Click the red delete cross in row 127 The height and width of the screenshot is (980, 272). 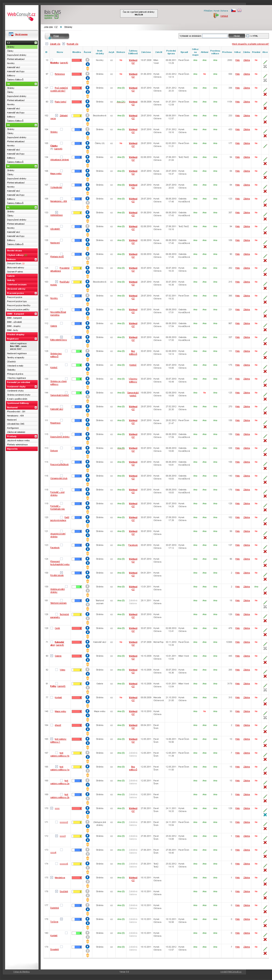click(x=265, y=94)
